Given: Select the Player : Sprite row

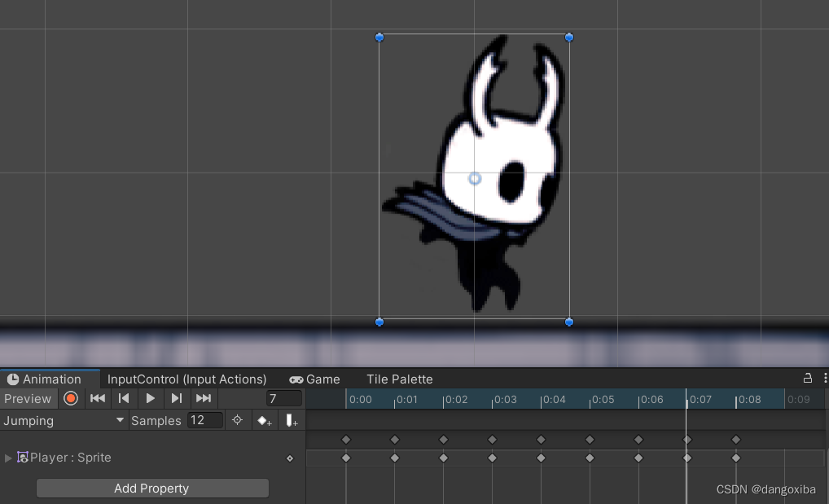Looking at the screenshot, I should pos(153,458).
